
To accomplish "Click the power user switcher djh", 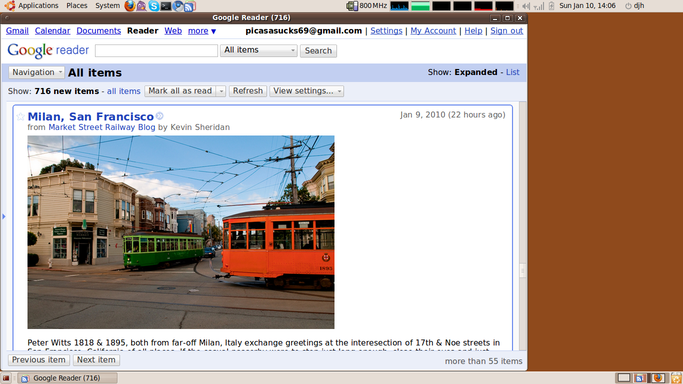I will (x=634, y=6).
